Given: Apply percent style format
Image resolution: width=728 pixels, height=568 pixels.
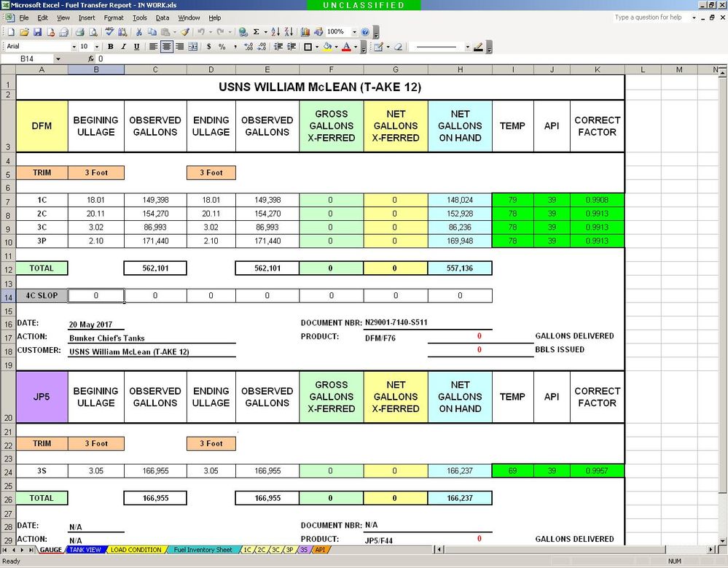Looking at the screenshot, I should click(x=222, y=47).
